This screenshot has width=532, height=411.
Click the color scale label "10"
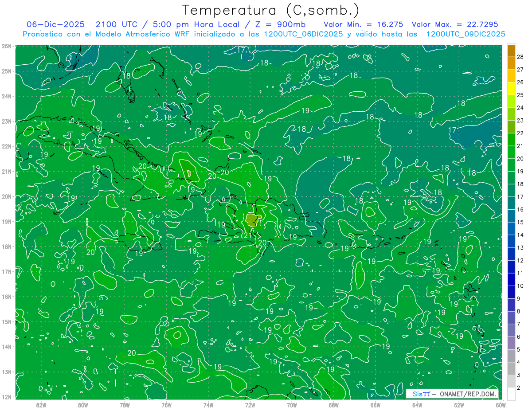pyautogui.click(x=520, y=286)
